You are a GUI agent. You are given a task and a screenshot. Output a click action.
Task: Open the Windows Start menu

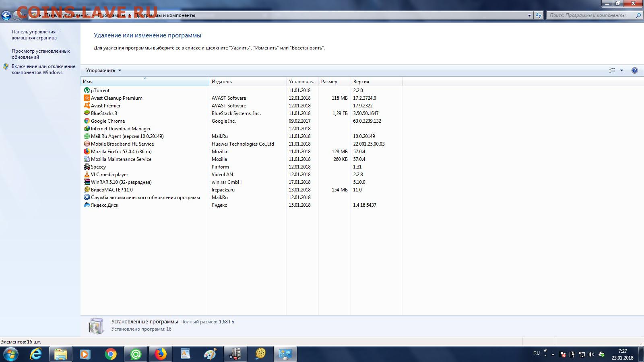(x=11, y=354)
